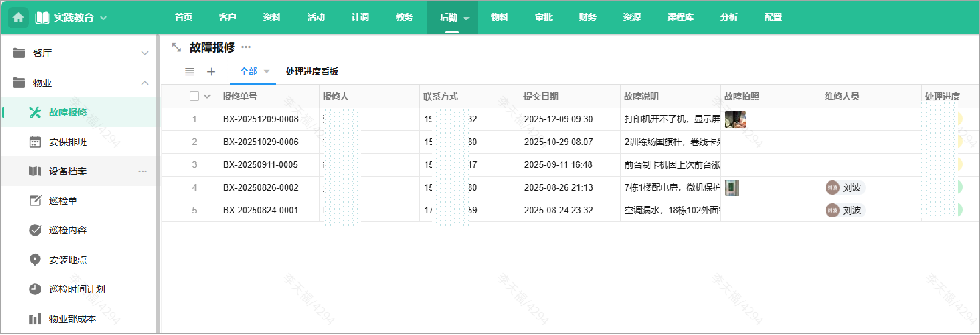This screenshot has height=335, width=980.
Task: Open 安保排班 calendar icon item
Action: click(68, 142)
